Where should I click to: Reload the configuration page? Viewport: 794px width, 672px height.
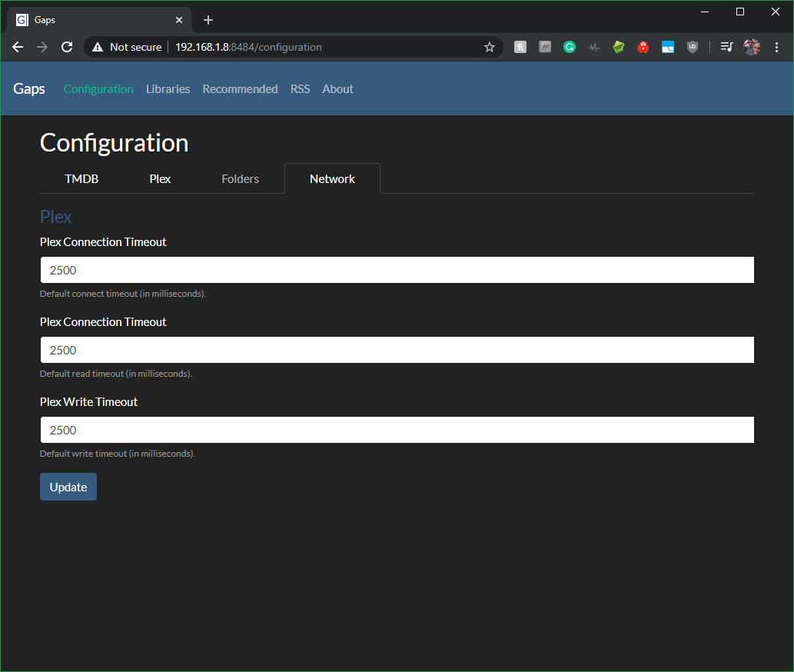point(67,47)
